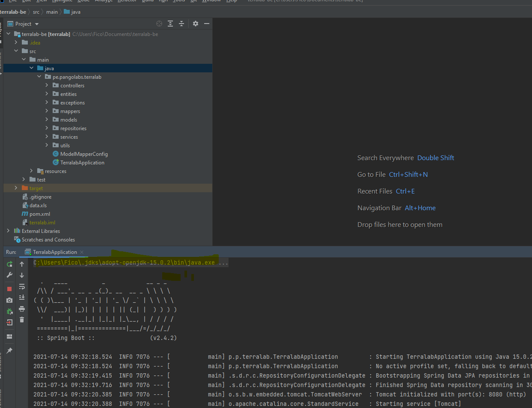Click the main breadcrumb in navigation bar

tap(52, 12)
